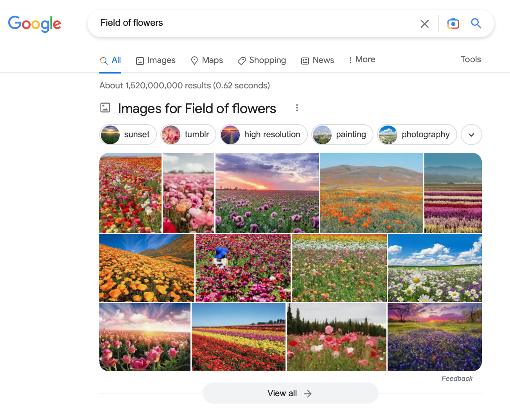Viewport: 510px width, 420px height.
Task: Expand more filter chips chevron
Action: point(471,135)
